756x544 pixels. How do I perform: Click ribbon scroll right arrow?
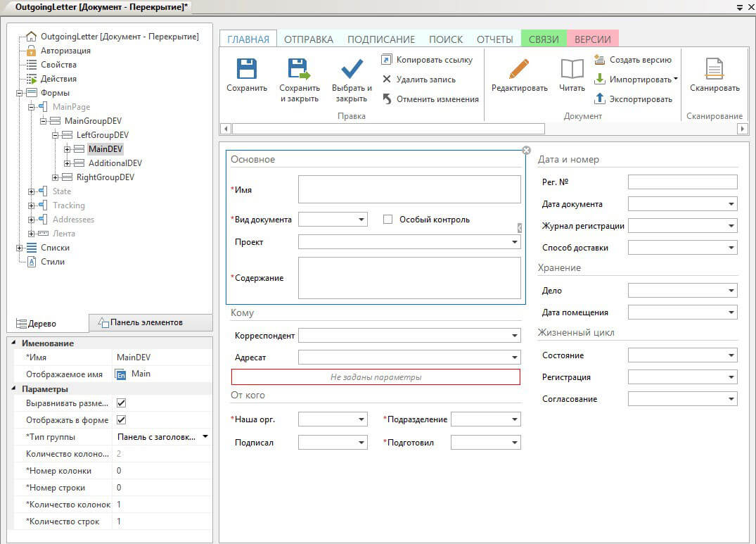coord(743,129)
